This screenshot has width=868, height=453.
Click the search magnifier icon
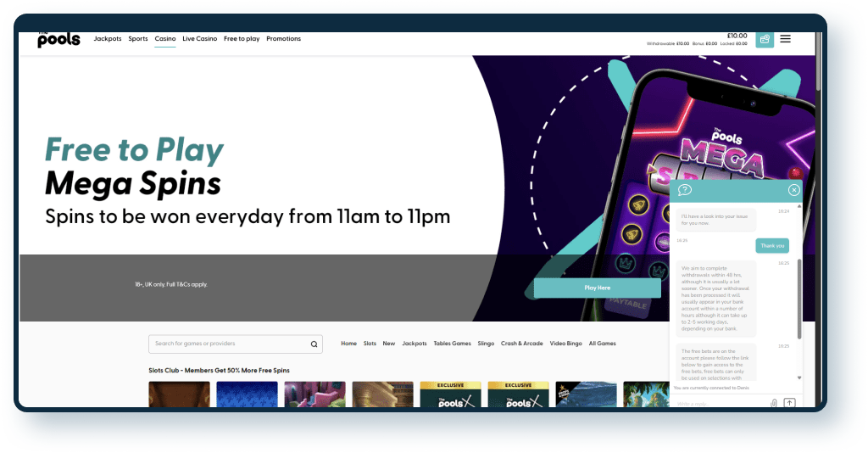[x=314, y=344]
